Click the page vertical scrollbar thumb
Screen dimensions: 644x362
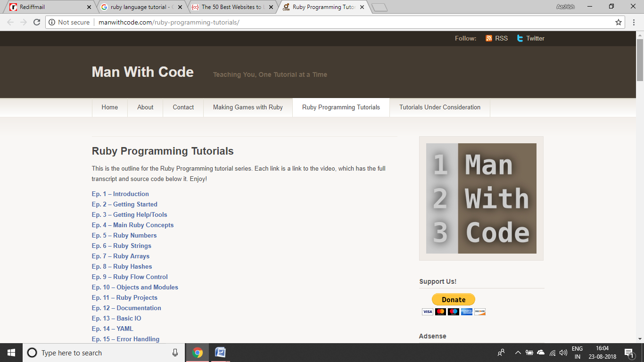point(640,60)
